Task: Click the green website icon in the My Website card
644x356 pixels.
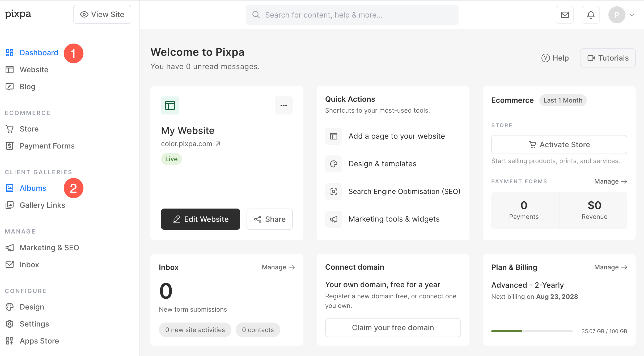Action: 170,105
